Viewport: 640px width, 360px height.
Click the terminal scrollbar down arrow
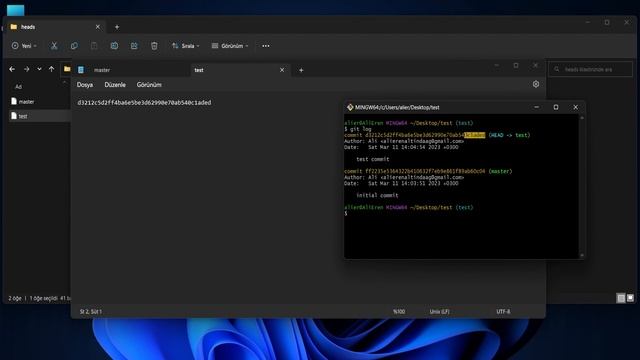[582, 256]
